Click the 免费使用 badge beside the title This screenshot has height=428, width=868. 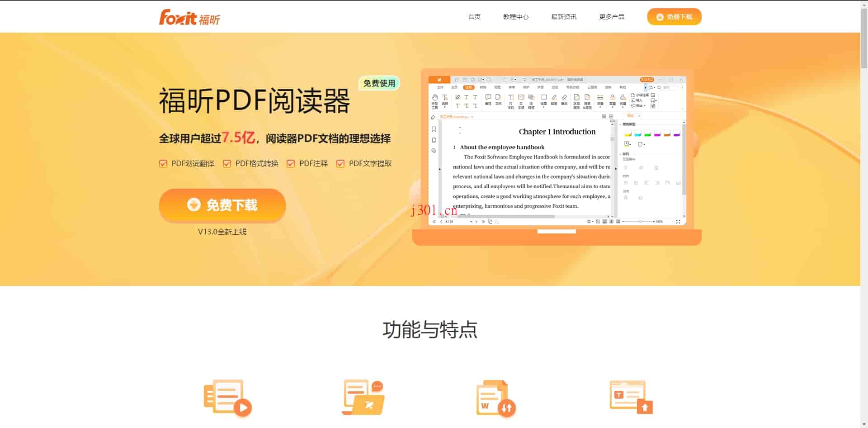(x=379, y=83)
